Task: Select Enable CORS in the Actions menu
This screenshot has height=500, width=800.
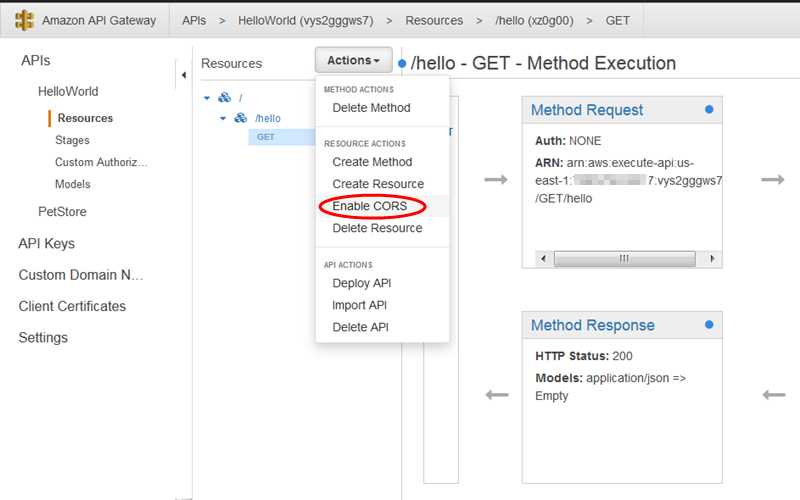Action: 370,206
